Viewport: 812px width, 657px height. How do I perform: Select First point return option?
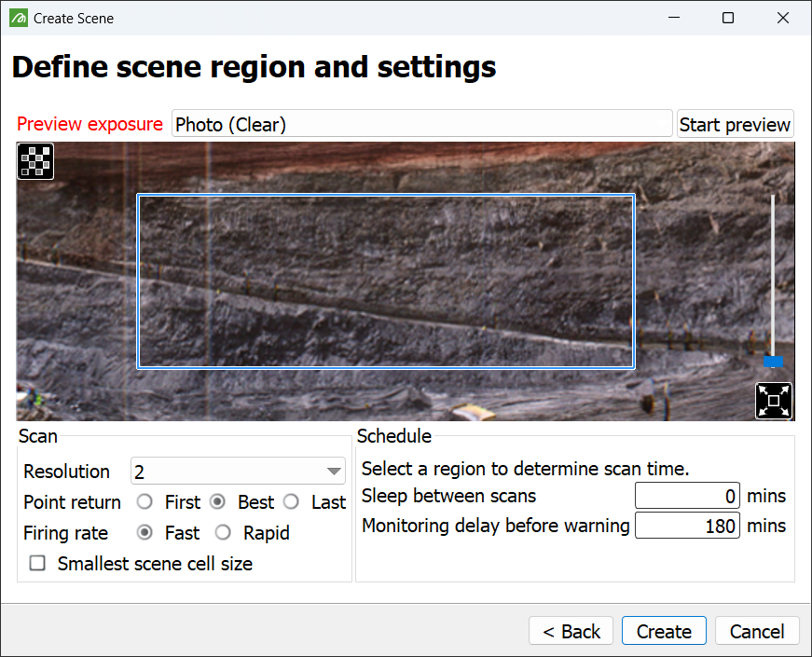145,501
